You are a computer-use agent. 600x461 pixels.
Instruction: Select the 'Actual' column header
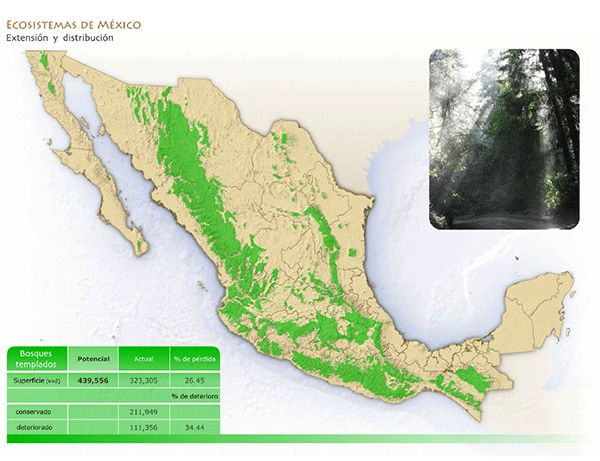(144, 359)
